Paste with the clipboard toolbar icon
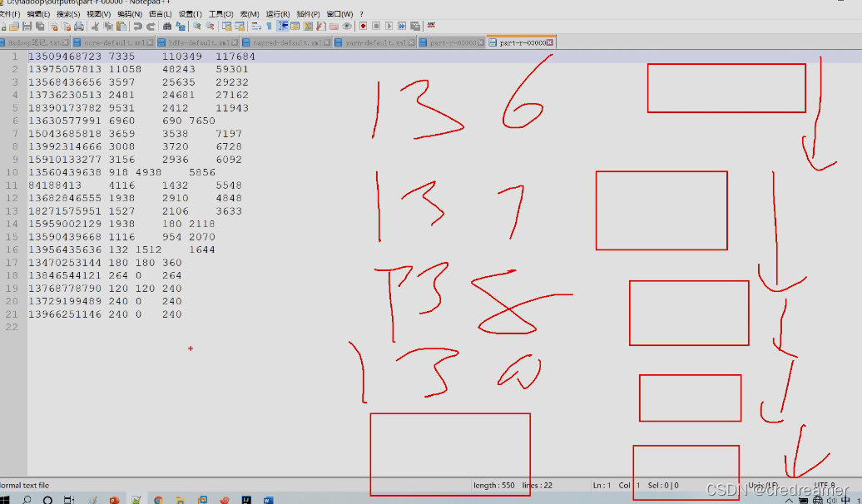The image size is (862, 504). coord(121,26)
